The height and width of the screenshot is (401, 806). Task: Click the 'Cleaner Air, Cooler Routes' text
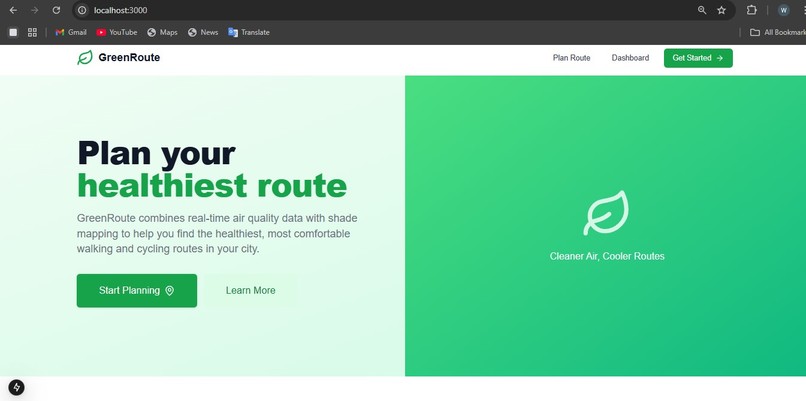pyautogui.click(x=607, y=256)
